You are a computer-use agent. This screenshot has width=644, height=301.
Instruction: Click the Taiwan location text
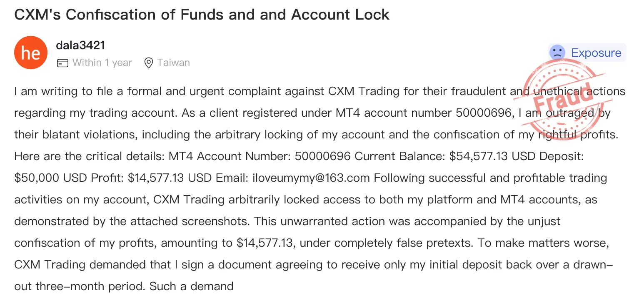click(x=173, y=63)
